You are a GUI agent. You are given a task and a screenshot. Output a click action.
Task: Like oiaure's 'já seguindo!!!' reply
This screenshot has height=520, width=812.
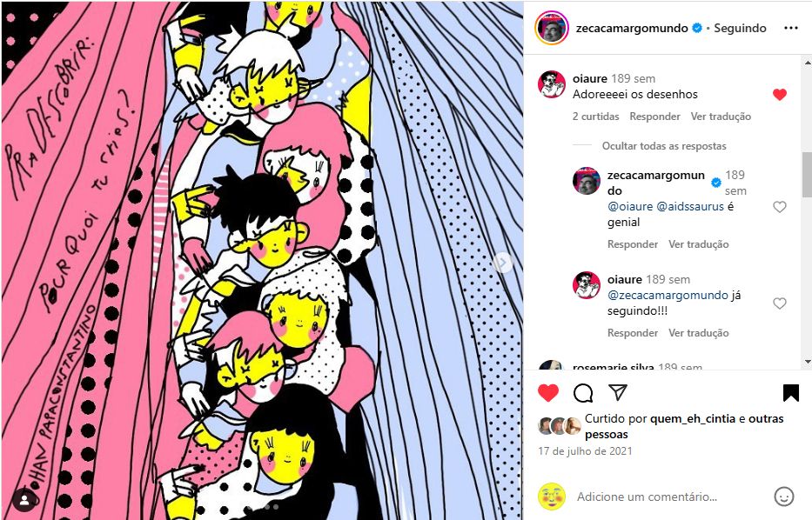(780, 303)
